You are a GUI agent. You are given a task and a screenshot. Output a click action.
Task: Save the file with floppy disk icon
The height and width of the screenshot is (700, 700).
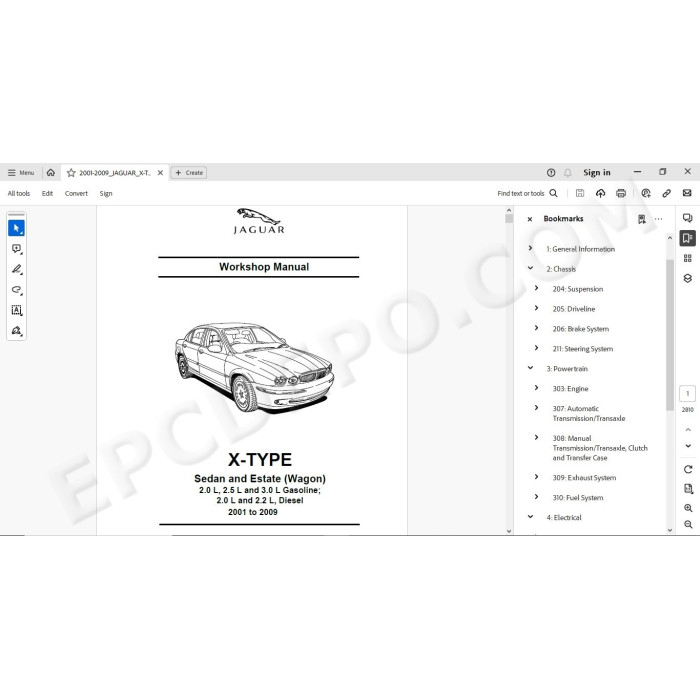(x=580, y=193)
